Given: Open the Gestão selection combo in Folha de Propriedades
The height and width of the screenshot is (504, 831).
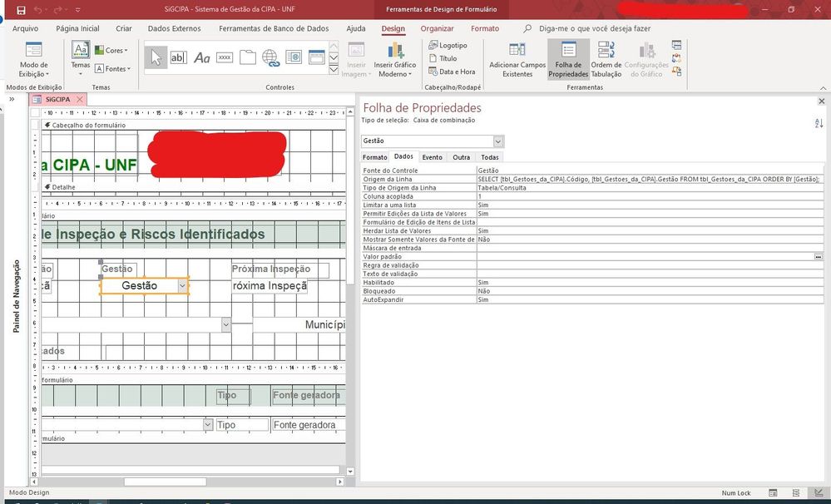Looking at the screenshot, I should [498, 141].
